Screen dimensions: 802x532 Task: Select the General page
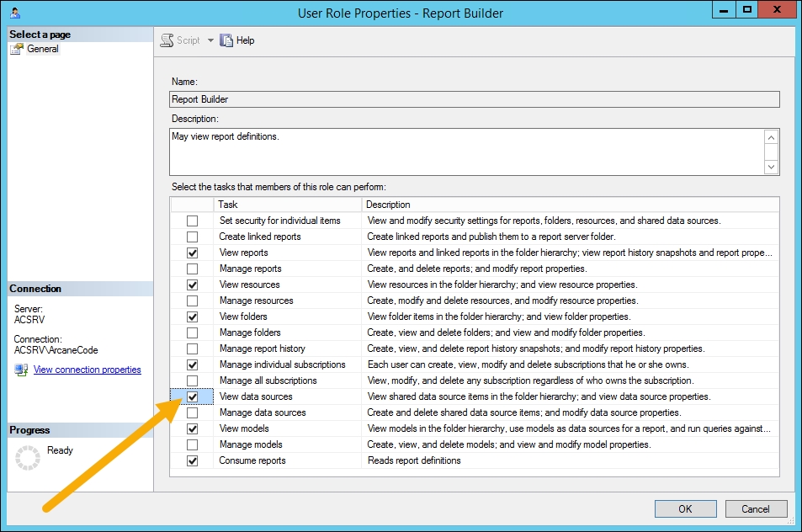pos(43,49)
